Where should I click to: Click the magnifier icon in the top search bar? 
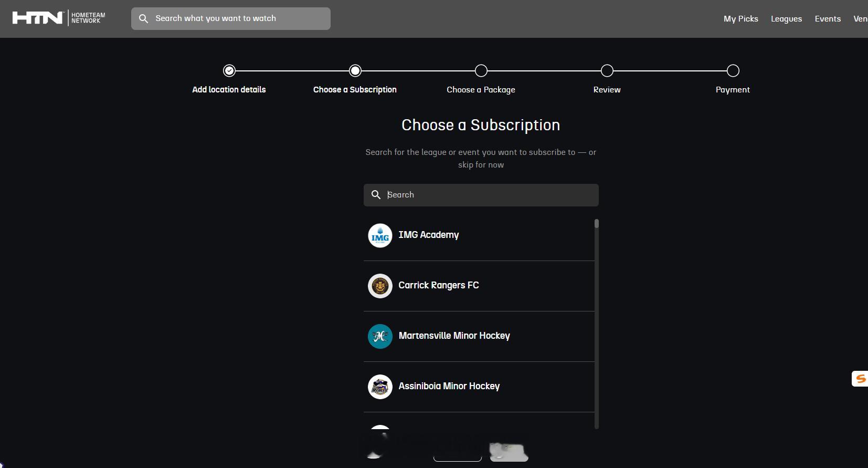tap(143, 19)
